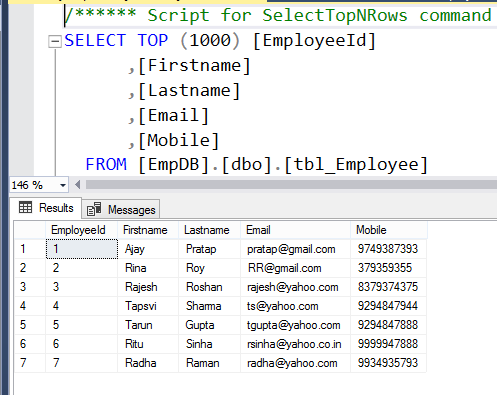497x395 pixels.
Task: Switch to the Messages tab
Action: point(121,210)
